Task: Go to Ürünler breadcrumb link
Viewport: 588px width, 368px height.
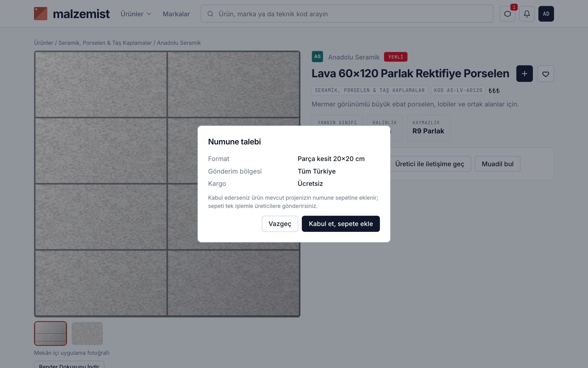Action: pyautogui.click(x=43, y=43)
